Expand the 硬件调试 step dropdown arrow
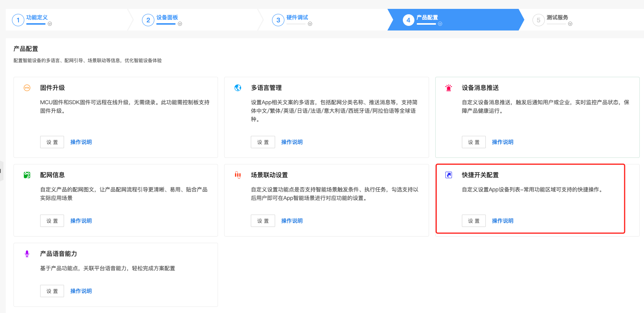The height and width of the screenshot is (313, 644). [310, 24]
